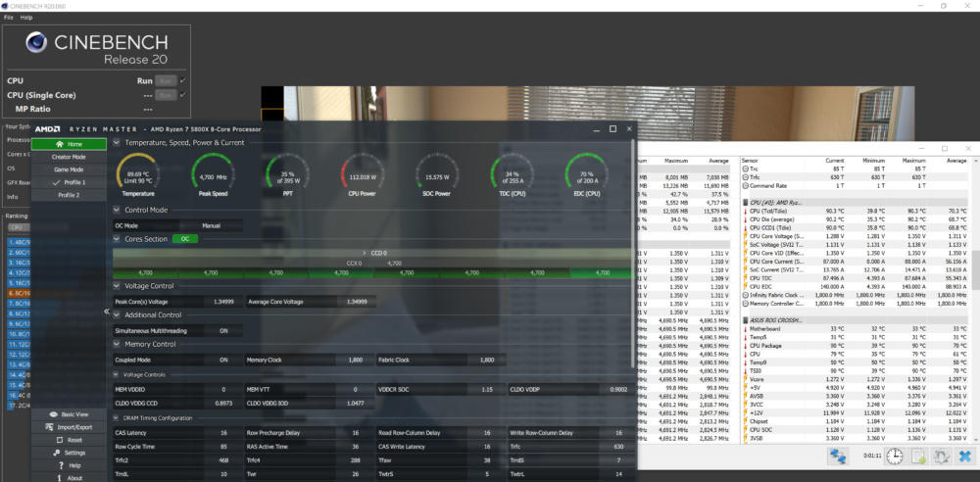Click the Memory Clock value 1,800
This screenshot has width=980, height=482.
tap(355, 361)
